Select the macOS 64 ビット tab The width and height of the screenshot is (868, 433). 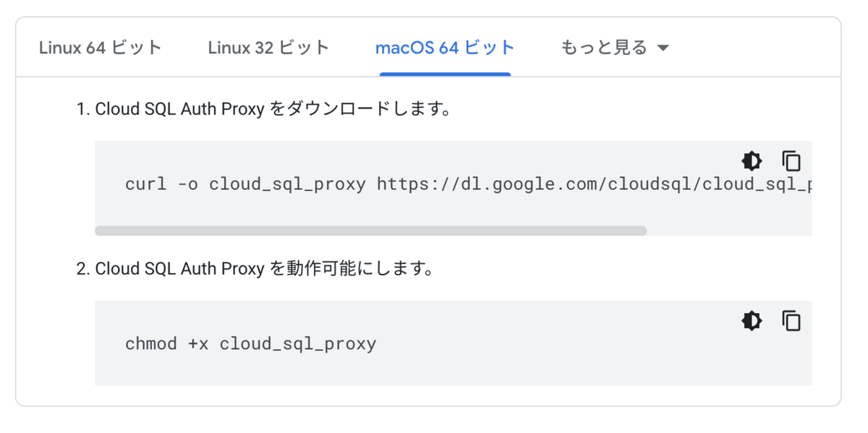[x=444, y=47]
